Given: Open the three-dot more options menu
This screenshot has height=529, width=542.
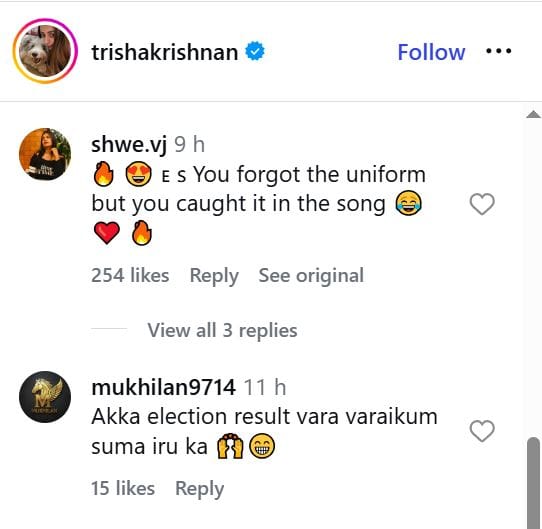Looking at the screenshot, I should click(498, 51).
